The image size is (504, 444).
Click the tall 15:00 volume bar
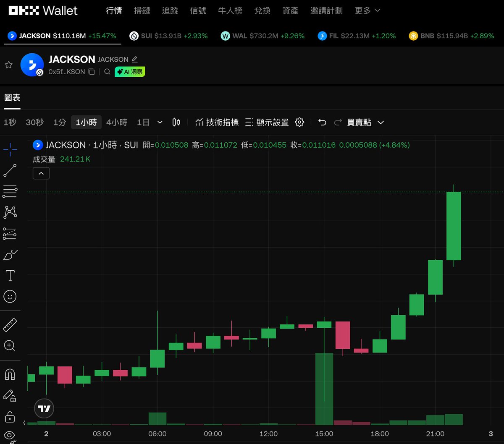[324, 389]
